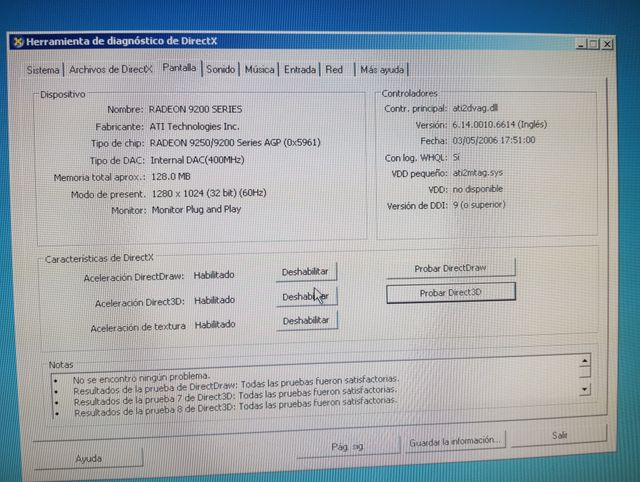Open the Sistema tab

pos(43,70)
